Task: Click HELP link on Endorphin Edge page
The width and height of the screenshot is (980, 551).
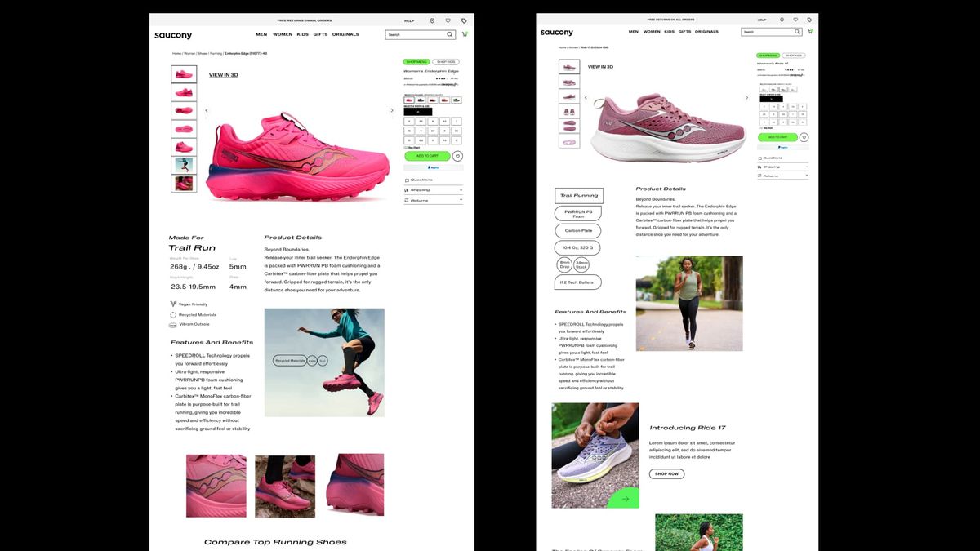Action: [x=409, y=20]
